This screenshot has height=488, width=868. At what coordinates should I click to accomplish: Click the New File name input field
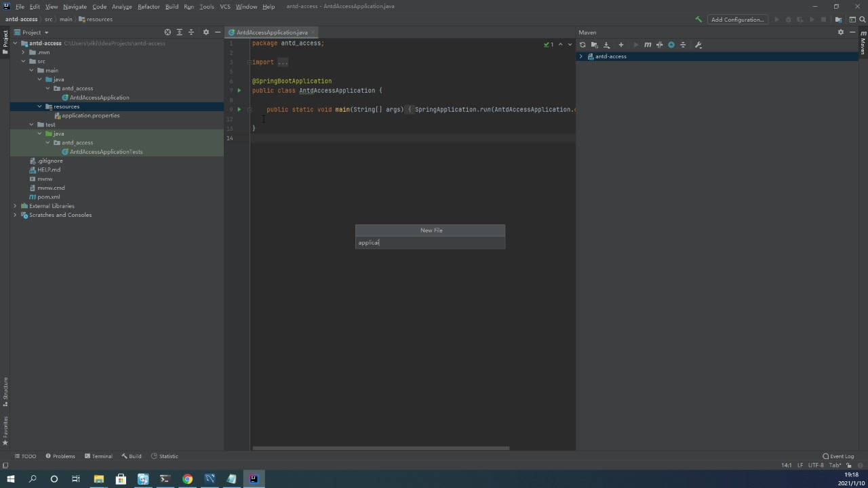[x=430, y=243]
